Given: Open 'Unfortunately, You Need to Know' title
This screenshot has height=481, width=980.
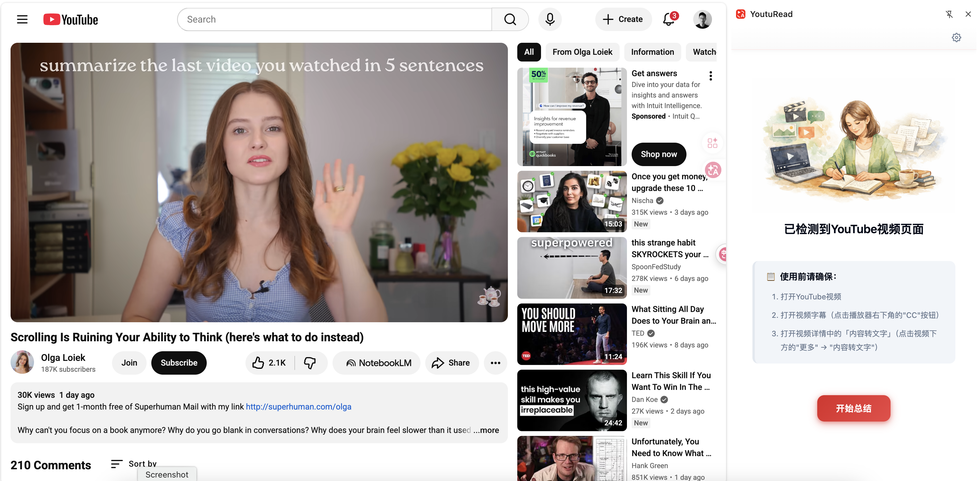Looking at the screenshot, I should [x=671, y=447].
